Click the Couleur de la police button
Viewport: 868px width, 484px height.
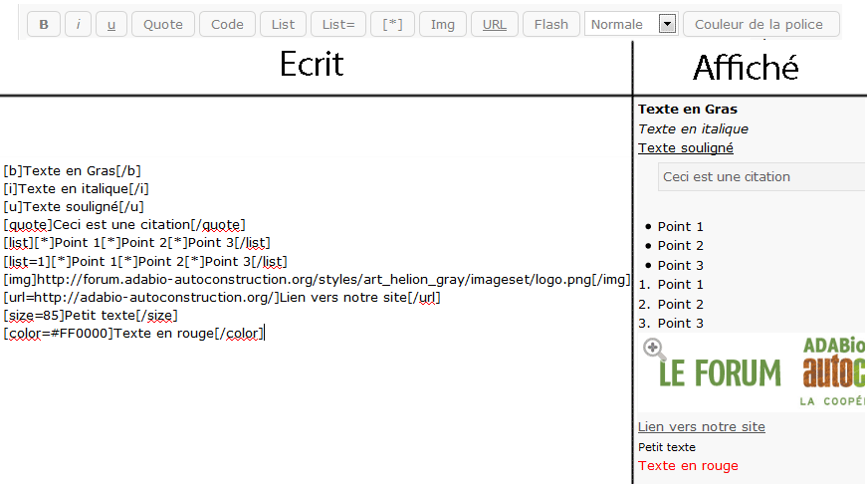(761, 24)
